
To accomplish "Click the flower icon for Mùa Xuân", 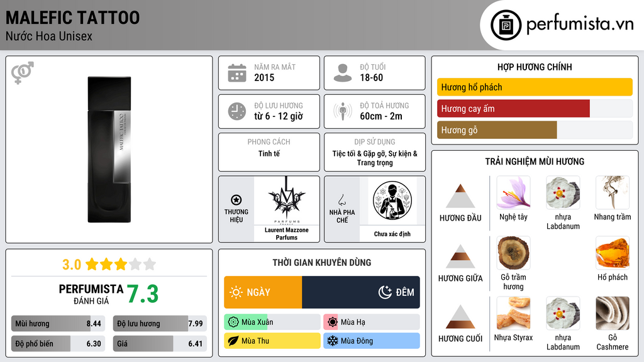I will click(233, 322).
